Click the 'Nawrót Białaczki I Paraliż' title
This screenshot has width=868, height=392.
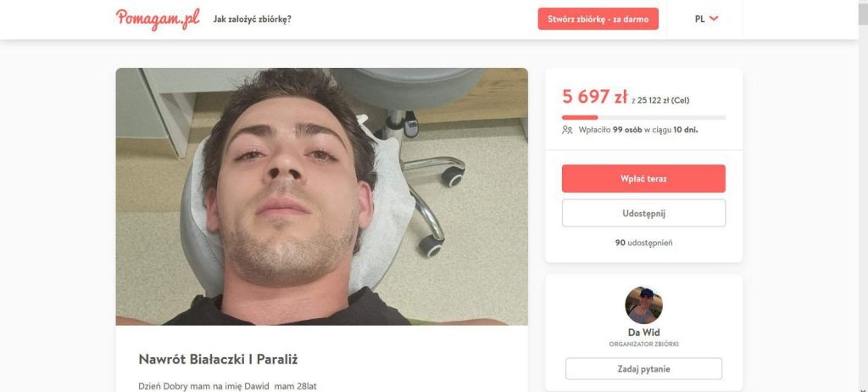coord(218,359)
